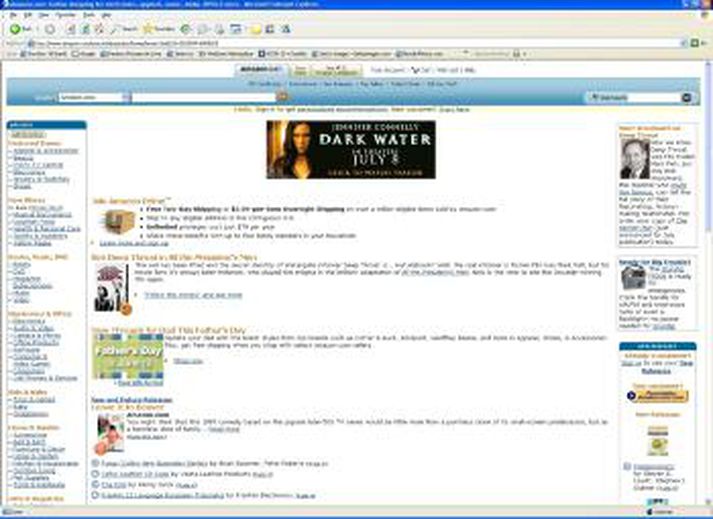Click Learn more and sign up link
713x519 pixels.
(x=134, y=243)
